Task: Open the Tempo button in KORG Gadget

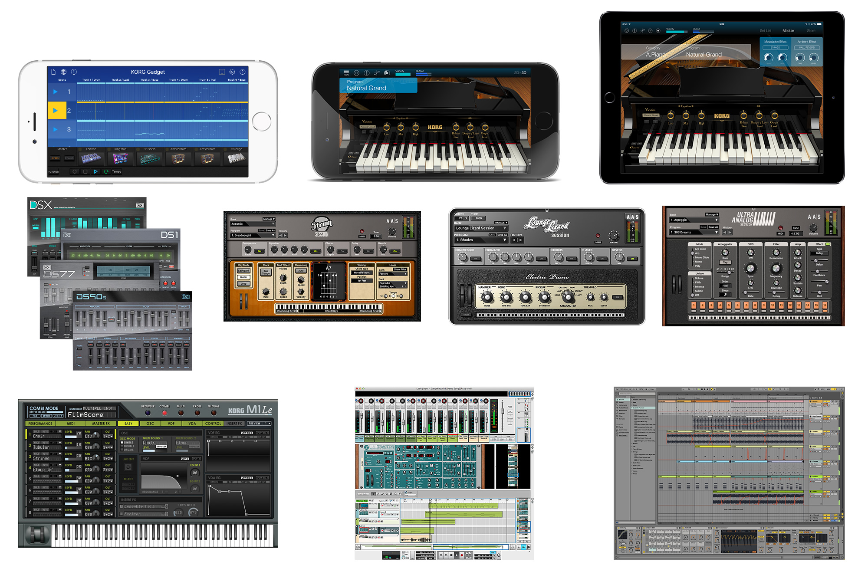Action: (117, 171)
